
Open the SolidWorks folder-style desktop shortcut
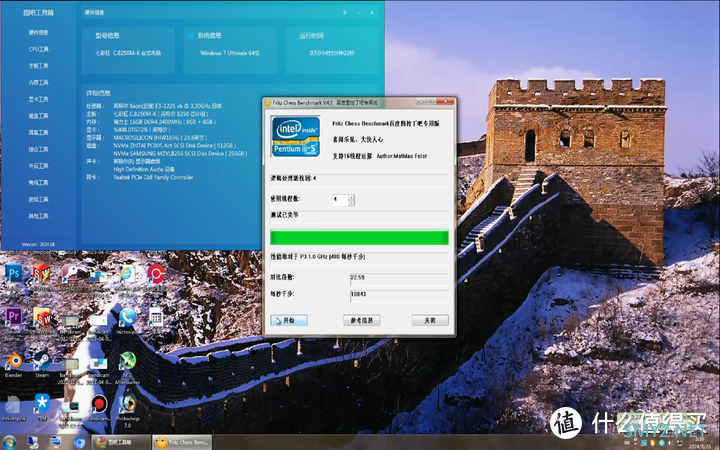pyautogui.click(x=42, y=317)
